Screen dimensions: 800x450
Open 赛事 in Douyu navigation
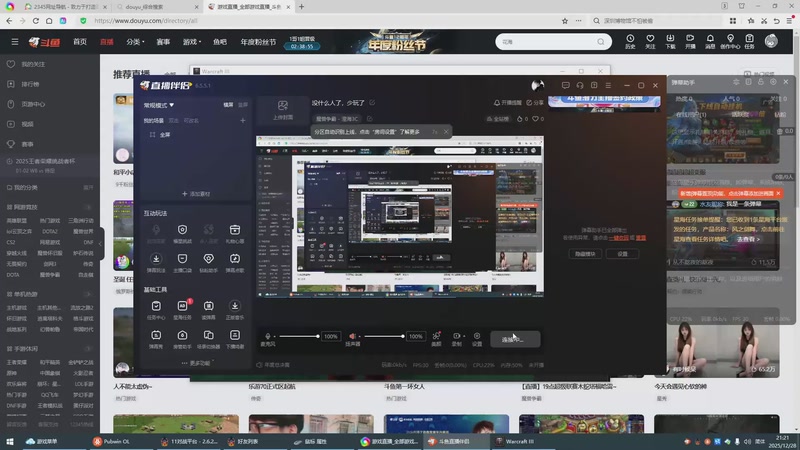163,42
